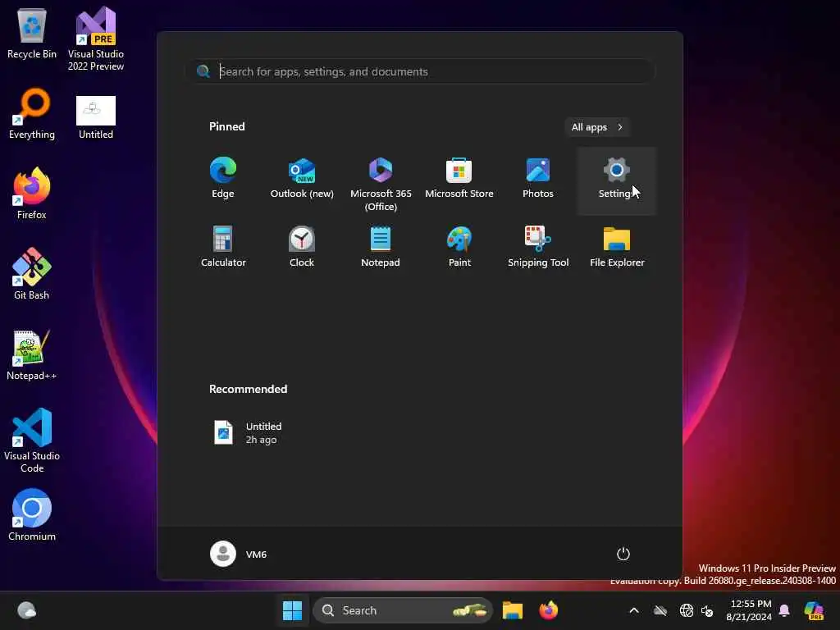Open Notepad from pinned apps
The width and height of the screenshot is (840, 630).
click(x=381, y=246)
